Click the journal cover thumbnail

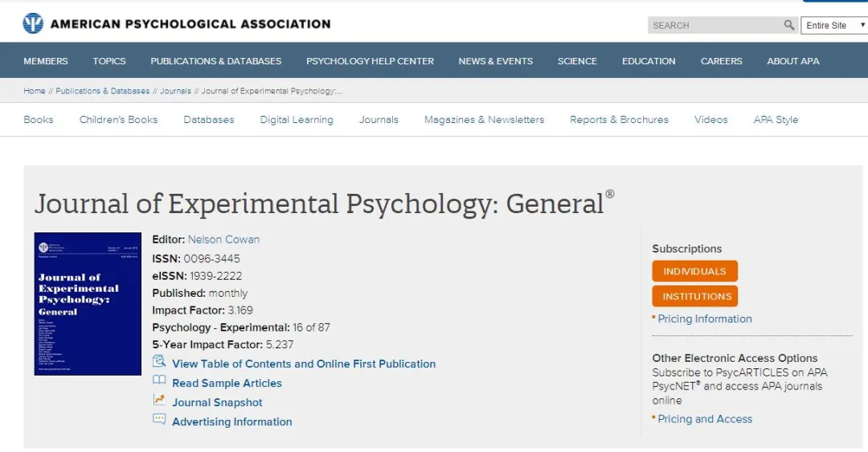(x=88, y=303)
